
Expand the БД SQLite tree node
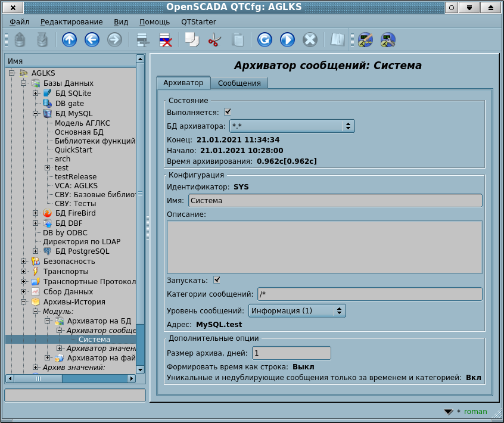tap(36, 94)
